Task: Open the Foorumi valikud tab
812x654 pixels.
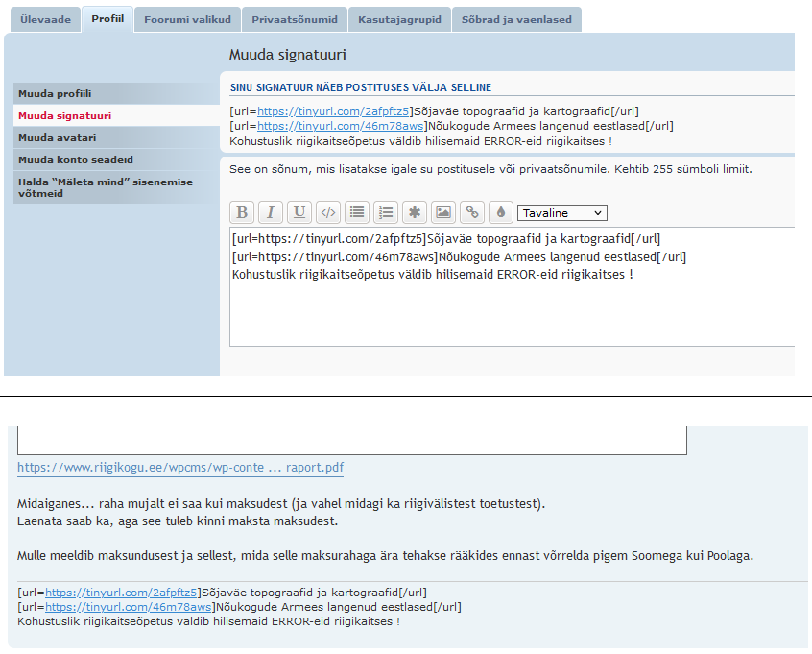Action: 185,19
